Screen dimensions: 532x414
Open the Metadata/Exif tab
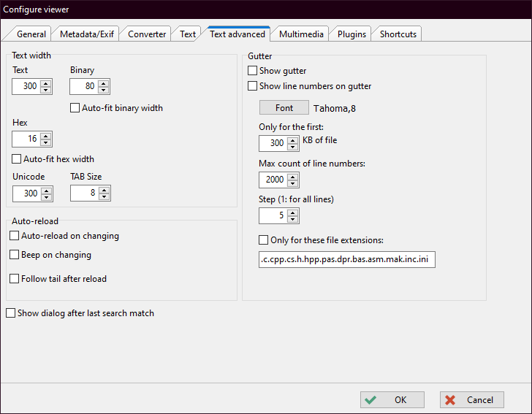click(87, 34)
